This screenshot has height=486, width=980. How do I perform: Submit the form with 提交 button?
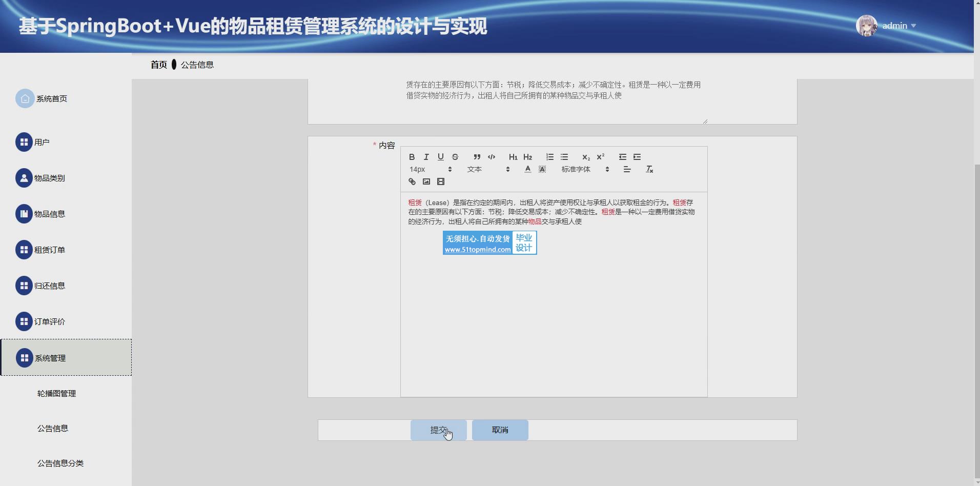(438, 430)
